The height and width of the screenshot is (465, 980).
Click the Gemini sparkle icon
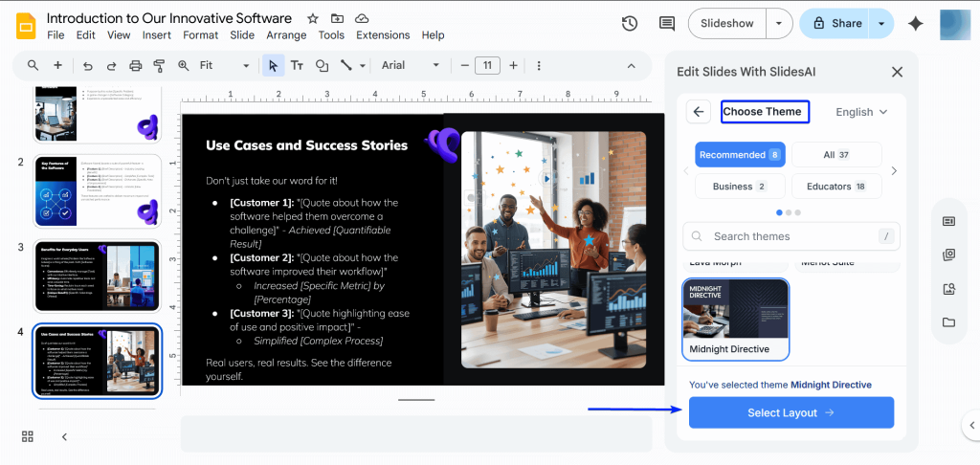tap(915, 24)
